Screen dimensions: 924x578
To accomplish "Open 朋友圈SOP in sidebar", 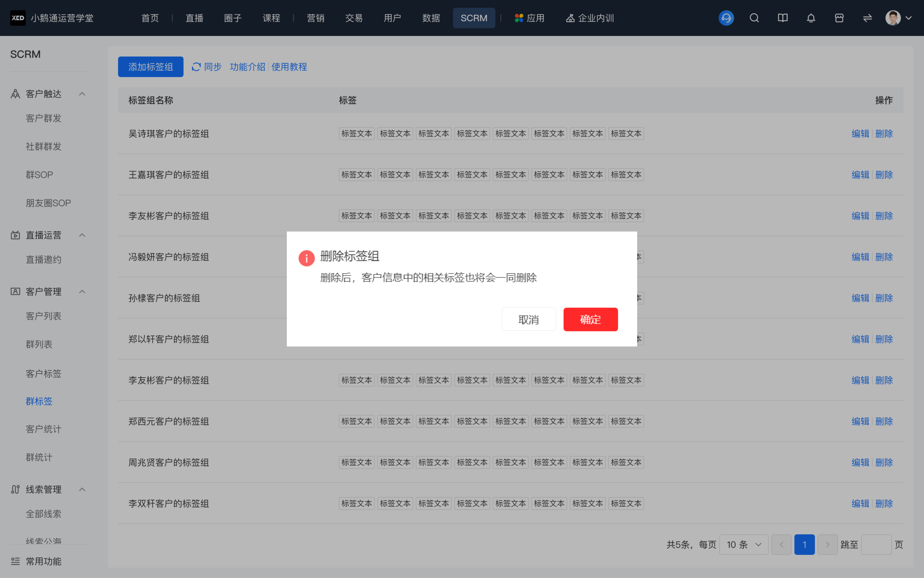I will point(48,203).
